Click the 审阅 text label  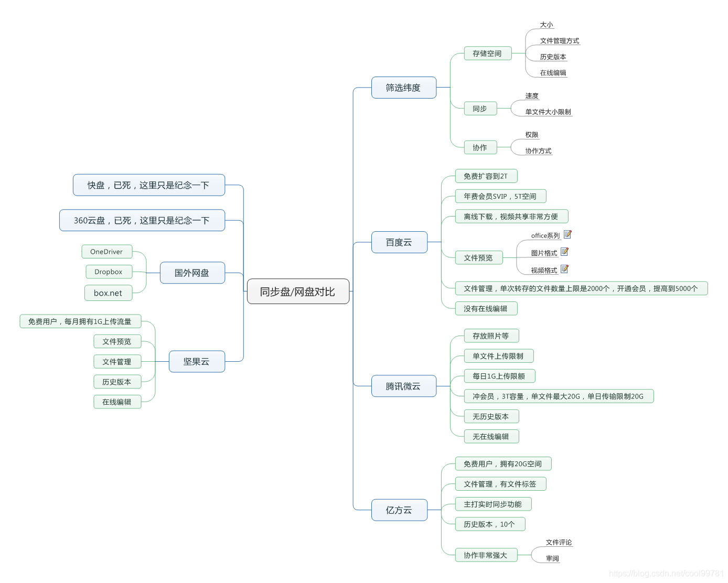point(553,559)
